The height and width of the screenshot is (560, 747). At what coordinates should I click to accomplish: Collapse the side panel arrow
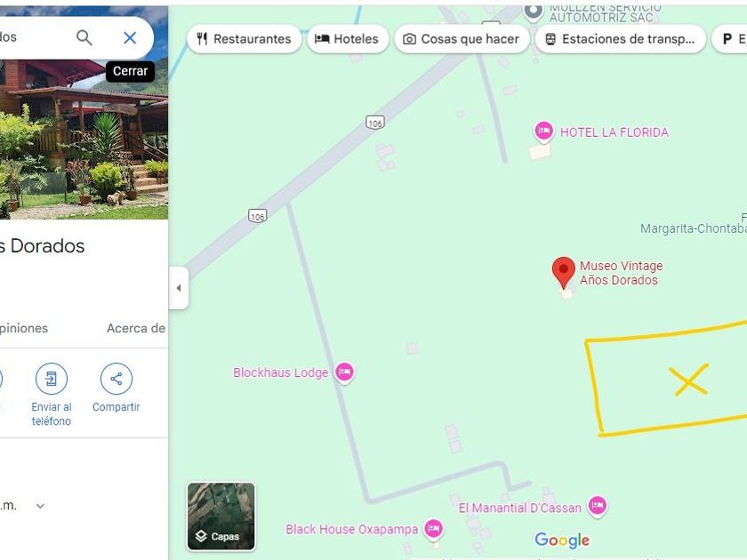tap(179, 288)
